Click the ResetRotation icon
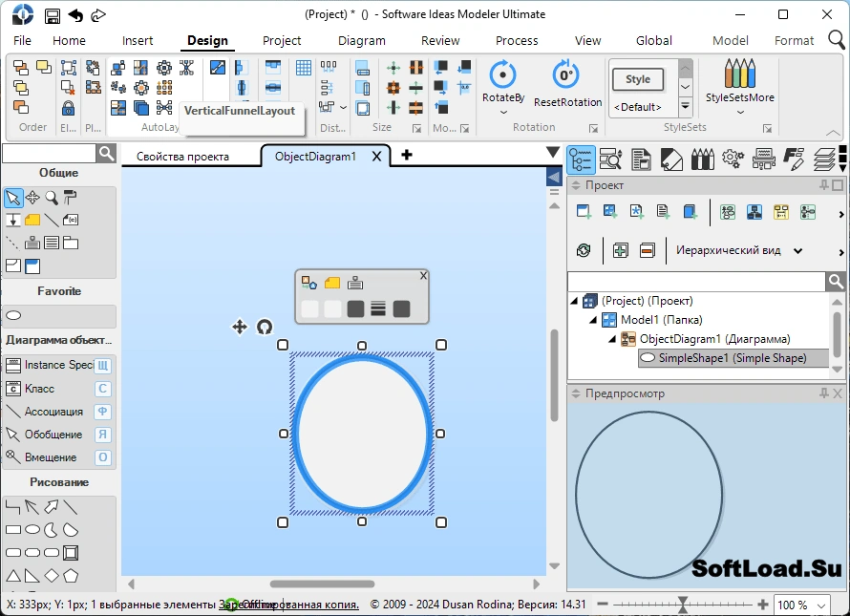850x616 pixels. tap(566, 74)
